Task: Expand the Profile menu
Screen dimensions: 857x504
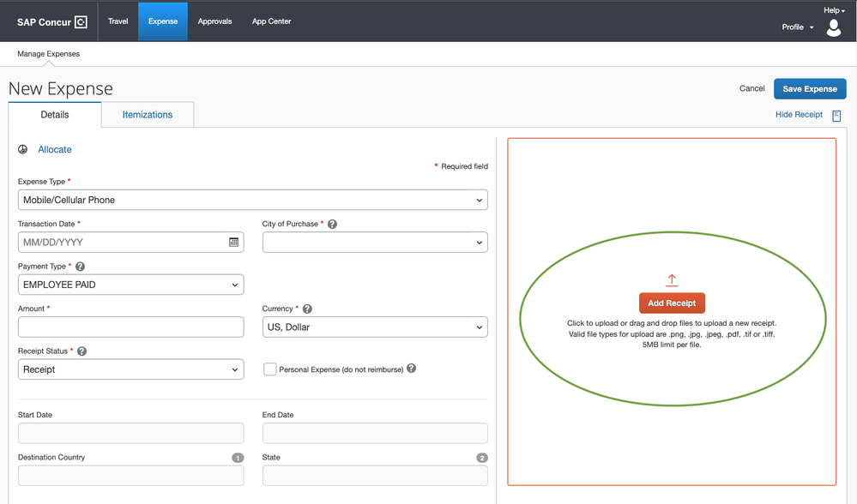Action: 798,27
